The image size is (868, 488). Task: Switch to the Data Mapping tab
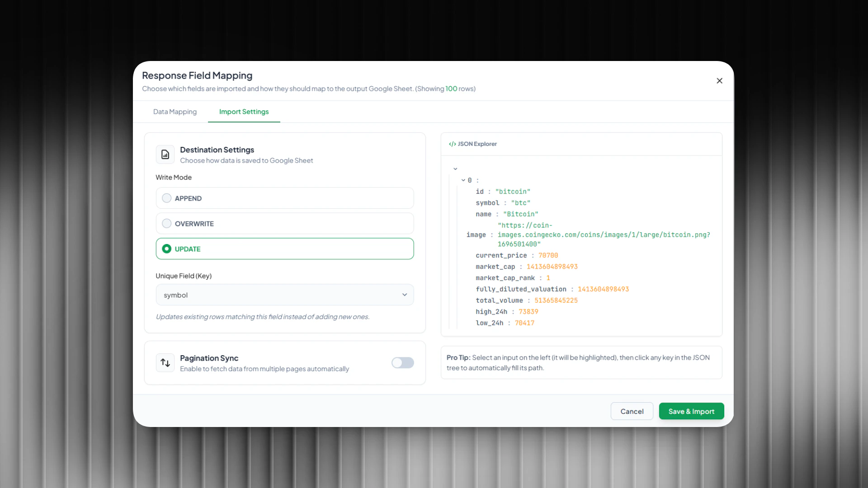175,112
